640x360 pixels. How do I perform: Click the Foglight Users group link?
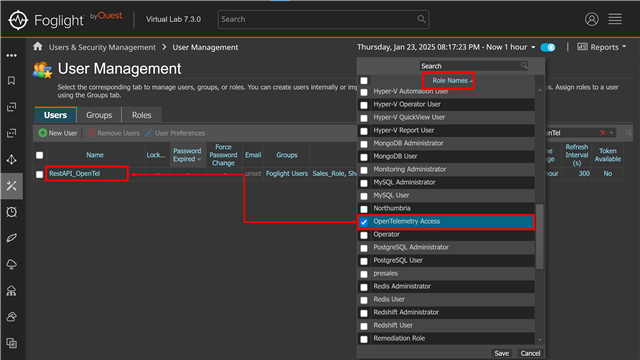[x=287, y=173]
